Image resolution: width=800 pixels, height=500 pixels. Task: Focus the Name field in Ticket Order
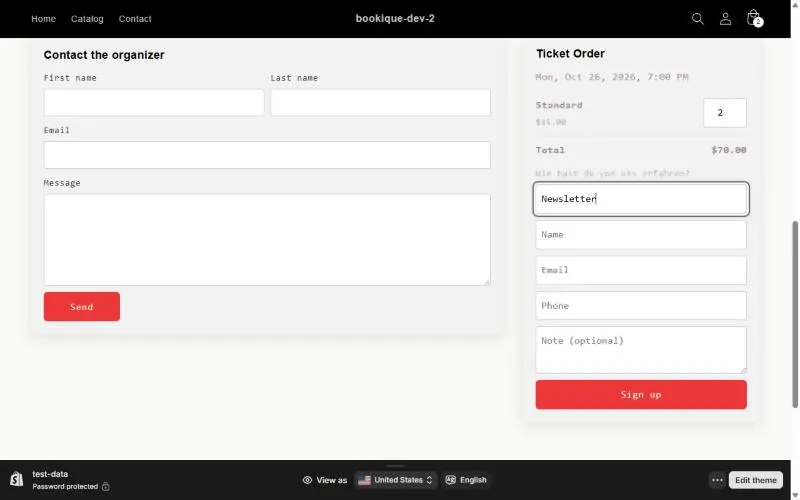641,235
